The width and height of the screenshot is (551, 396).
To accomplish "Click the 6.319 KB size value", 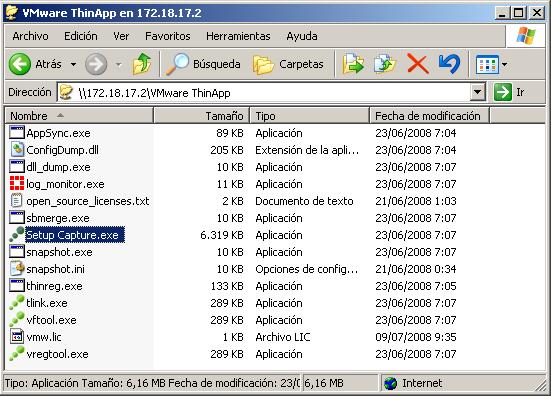I will pyautogui.click(x=222, y=235).
